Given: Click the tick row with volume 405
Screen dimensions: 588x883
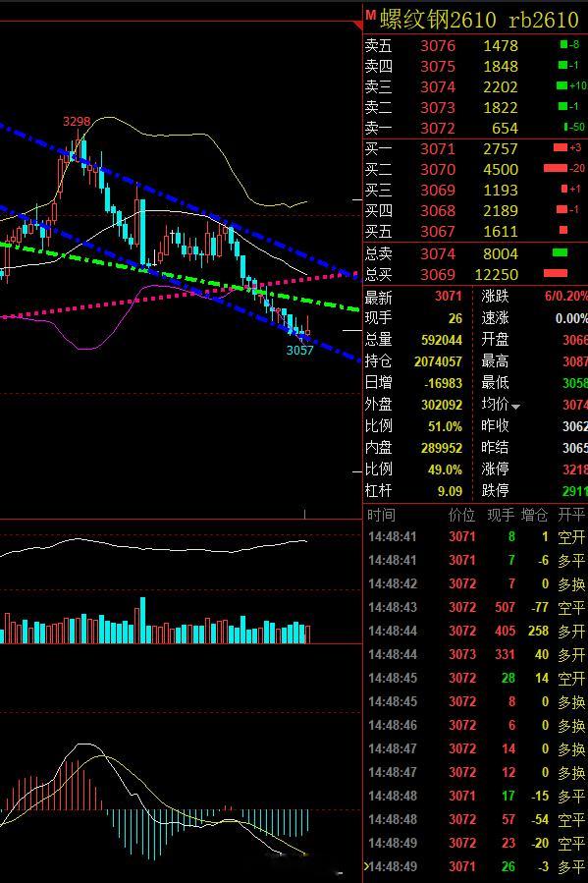Looking at the screenshot, I should [x=476, y=632].
